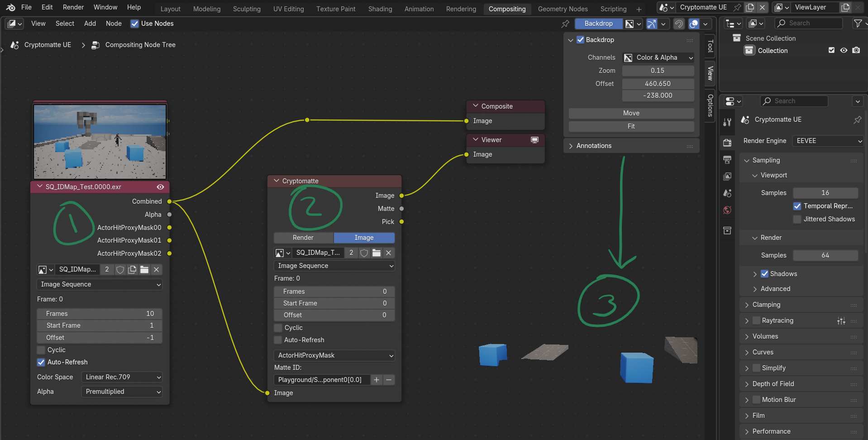Toggle Viewer node preview icon
This screenshot has height=440, width=868.
coord(534,140)
